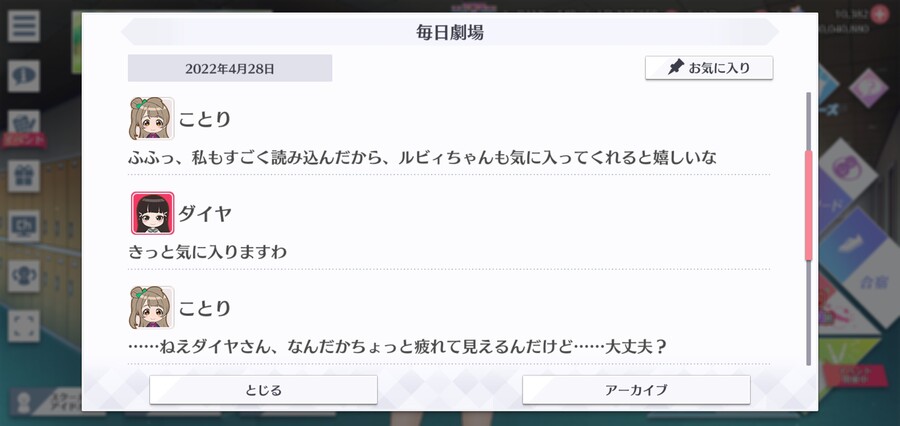Tap the pink plus icon for stars
The image size is (900, 426).
879,14
